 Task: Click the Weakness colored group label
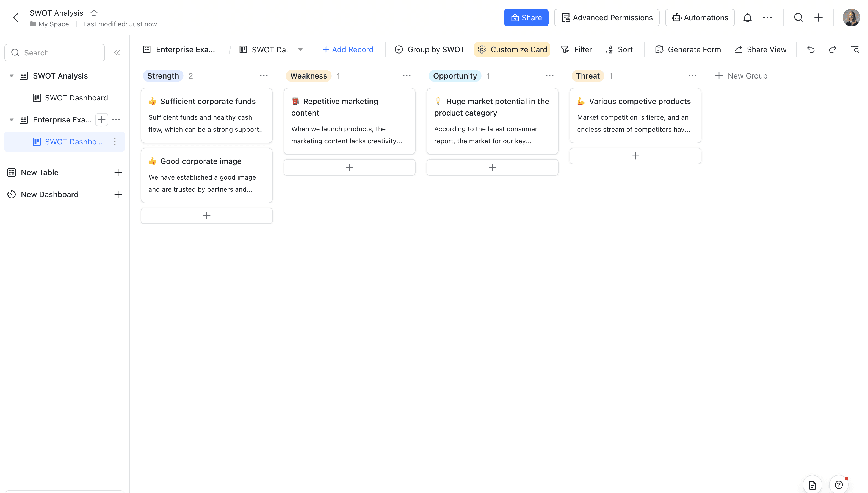coord(308,76)
